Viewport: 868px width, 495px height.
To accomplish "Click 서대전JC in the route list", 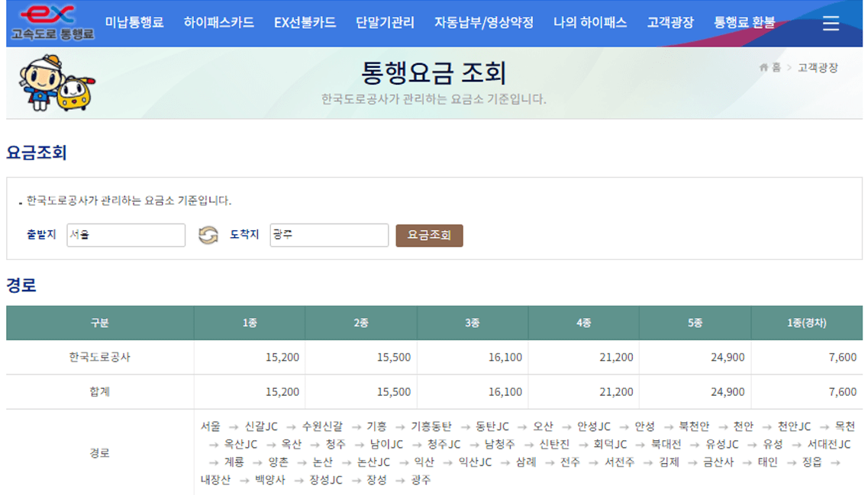I will (829, 444).
